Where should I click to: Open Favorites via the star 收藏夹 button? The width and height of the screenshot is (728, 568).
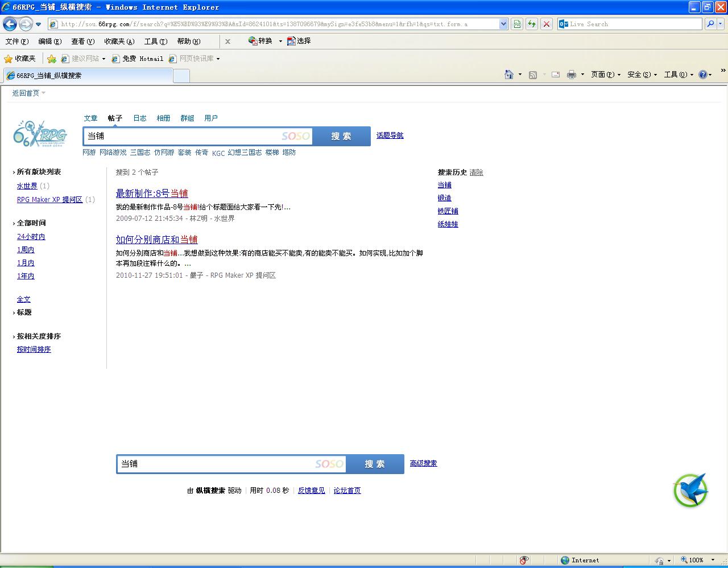20,59
